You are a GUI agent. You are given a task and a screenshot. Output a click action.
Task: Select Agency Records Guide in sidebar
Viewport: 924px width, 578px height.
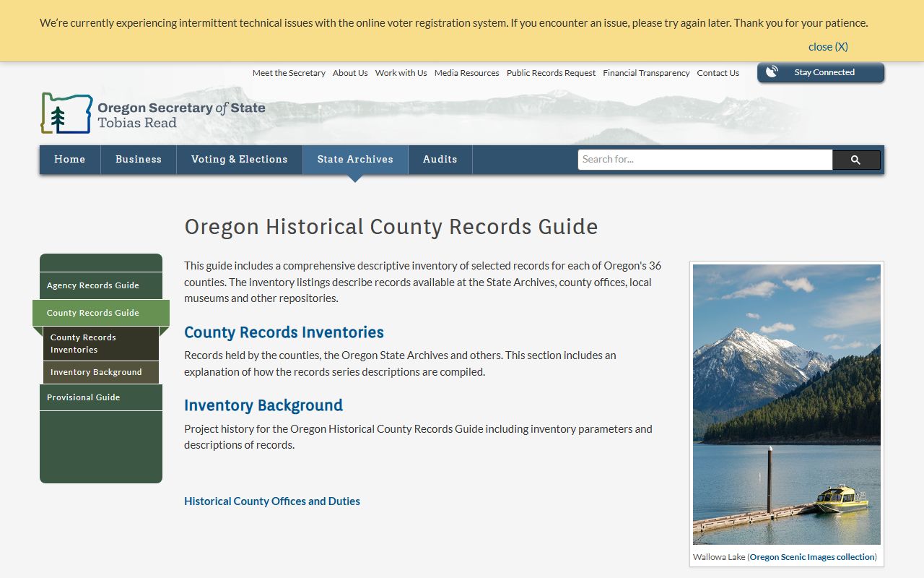(x=101, y=285)
